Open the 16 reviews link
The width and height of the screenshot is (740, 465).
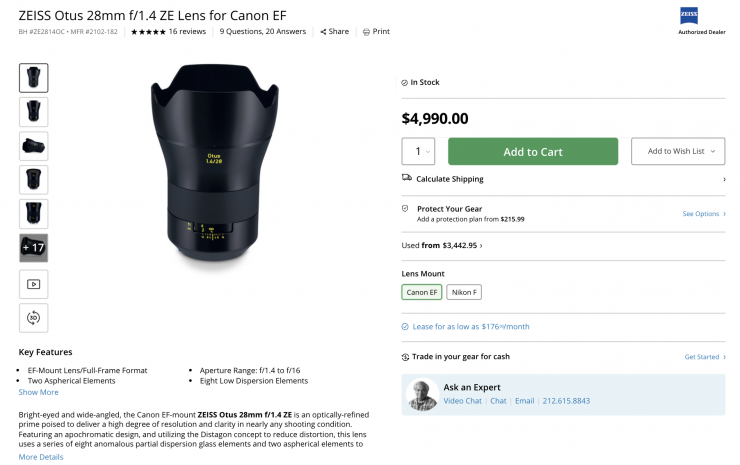tap(187, 31)
